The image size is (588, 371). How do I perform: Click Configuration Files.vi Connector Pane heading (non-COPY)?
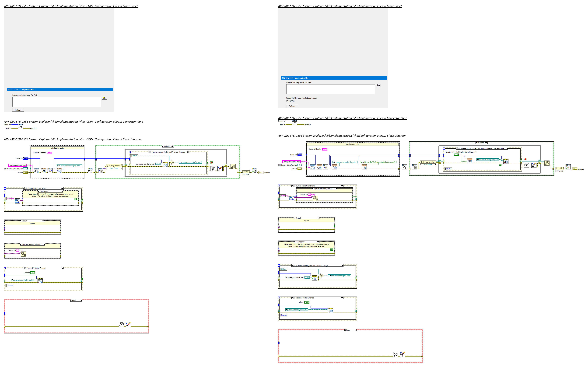tap(342, 118)
